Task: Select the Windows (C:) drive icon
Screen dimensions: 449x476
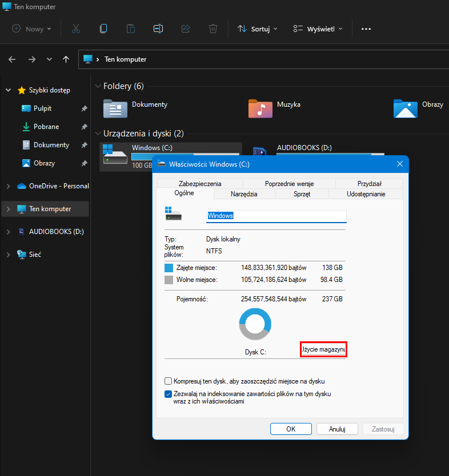Action: [x=115, y=154]
